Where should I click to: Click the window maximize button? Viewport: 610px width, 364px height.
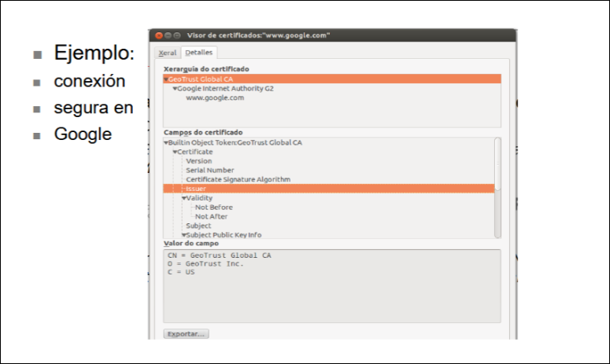click(x=177, y=35)
